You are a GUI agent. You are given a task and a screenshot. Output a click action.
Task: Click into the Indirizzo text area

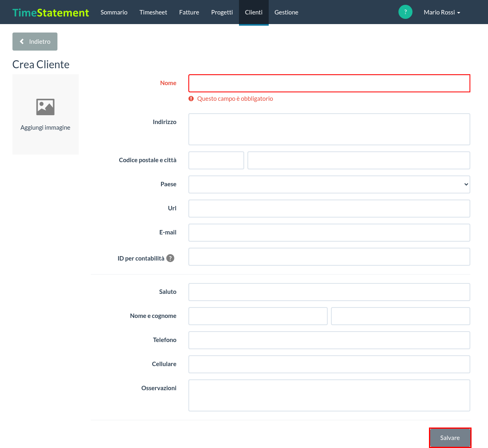pyautogui.click(x=329, y=129)
